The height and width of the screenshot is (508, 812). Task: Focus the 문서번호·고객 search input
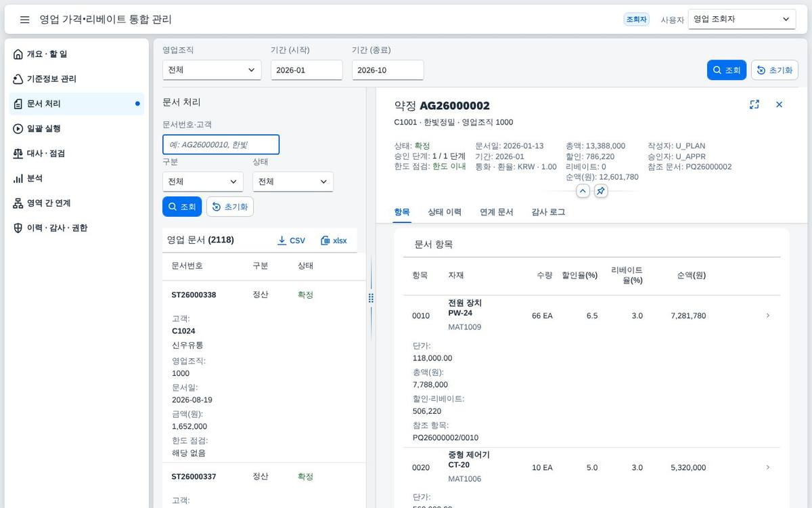coord(221,144)
